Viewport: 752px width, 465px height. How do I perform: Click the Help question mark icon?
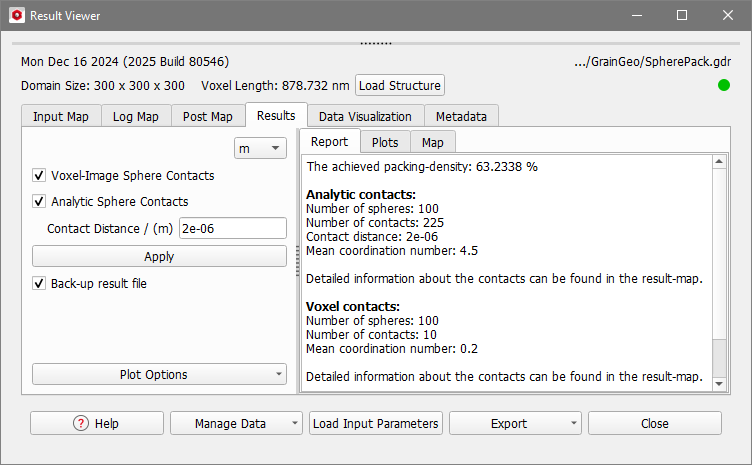tap(81, 423)
